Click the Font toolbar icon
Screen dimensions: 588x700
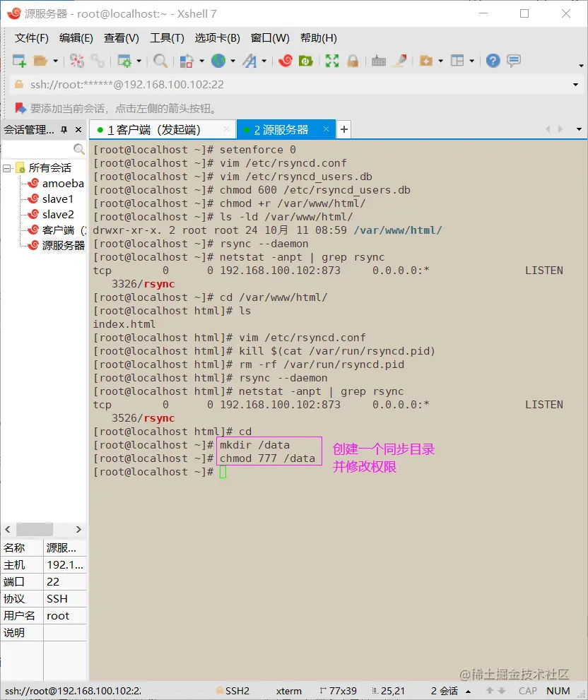tap(249, 61)
